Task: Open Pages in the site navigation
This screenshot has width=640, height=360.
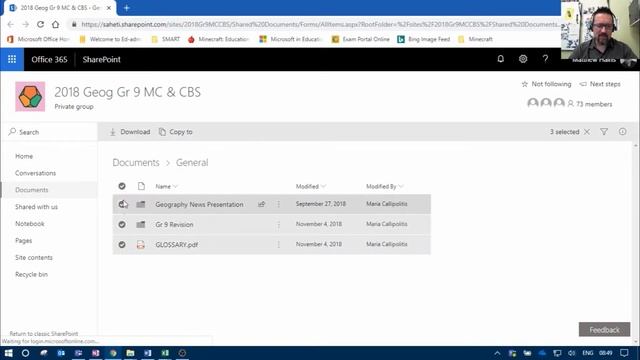Action: pos(23,241)
